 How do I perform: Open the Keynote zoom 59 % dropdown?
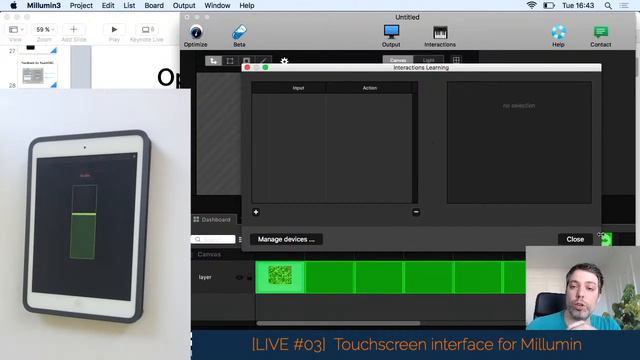click(x=44, y=29)
